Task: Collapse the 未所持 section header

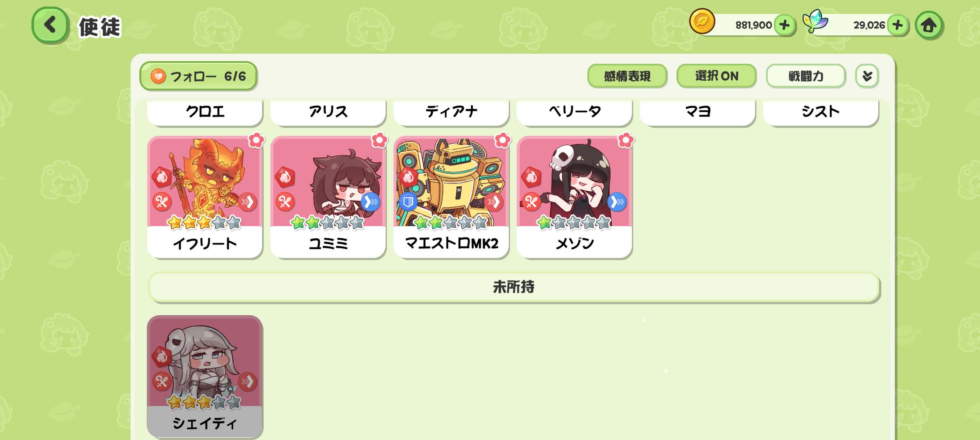Action: click(x=514, y=287)
